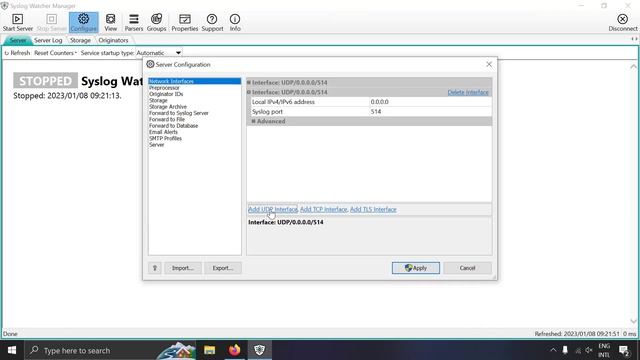Click the Apply button
The width and height of the screenshot is (640, 360).
coord(416,268)
